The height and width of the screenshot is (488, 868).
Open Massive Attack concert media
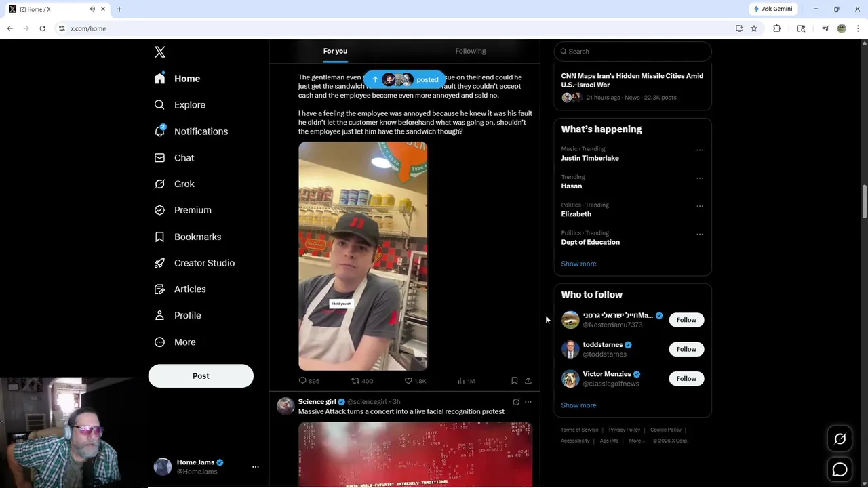(415, 454)
